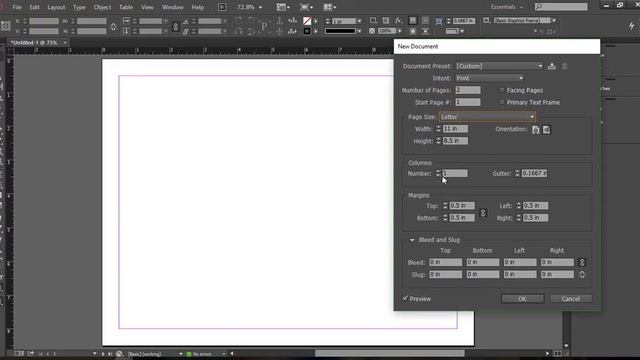Click the Gutter stepper arrows
Viewport: 640px width, 360px height.
518,173
